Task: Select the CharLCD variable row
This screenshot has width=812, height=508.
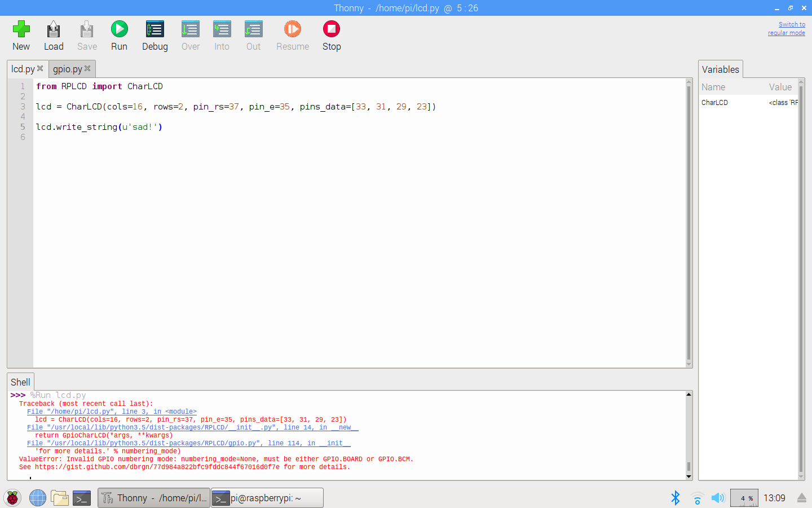Action: (749, 103)
